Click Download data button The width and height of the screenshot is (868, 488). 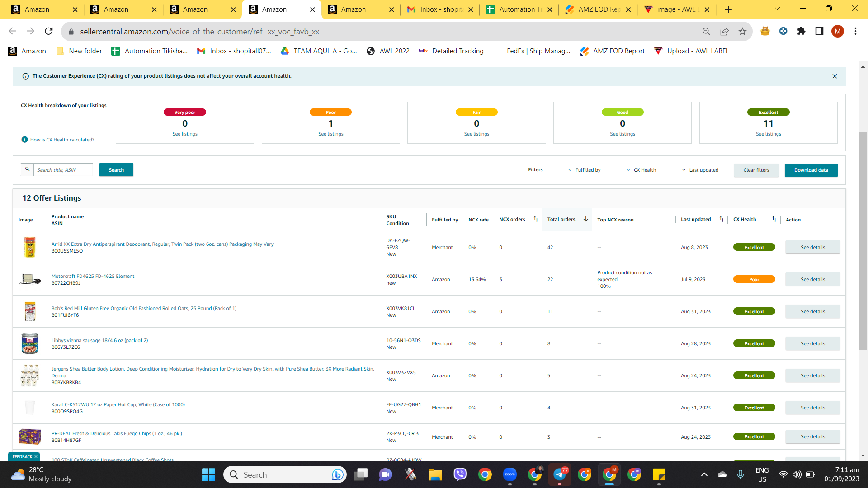click(x=811, y=170)
